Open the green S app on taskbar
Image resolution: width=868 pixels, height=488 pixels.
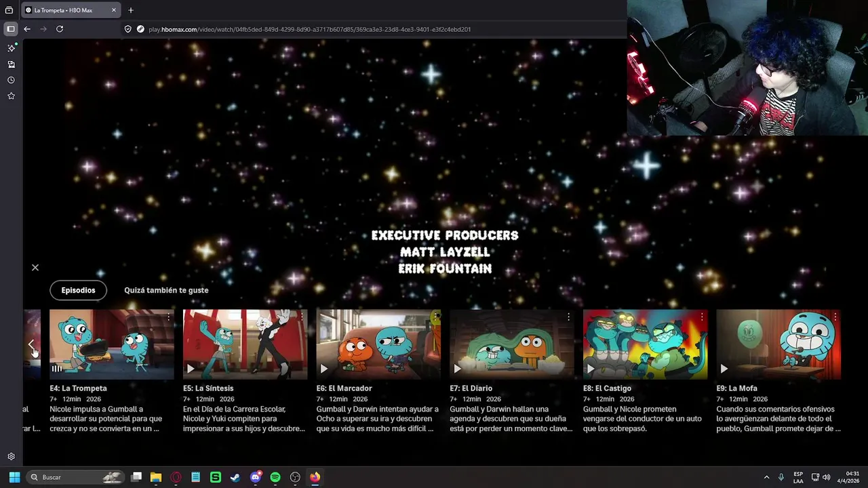[x=216, y=477]
